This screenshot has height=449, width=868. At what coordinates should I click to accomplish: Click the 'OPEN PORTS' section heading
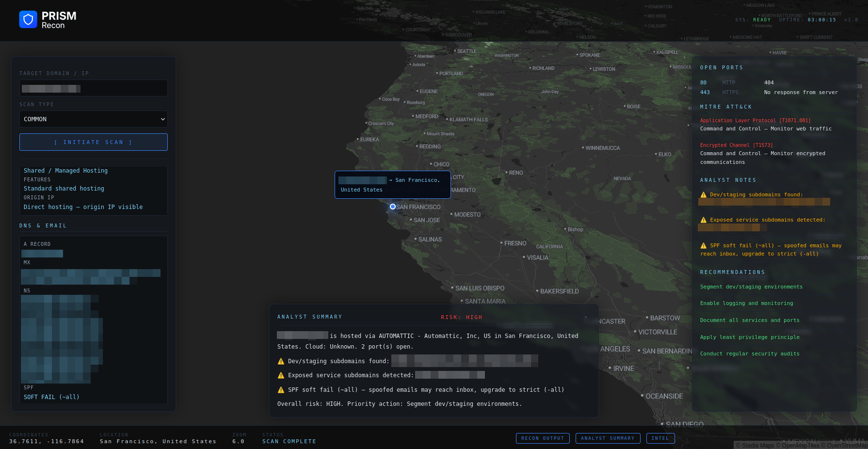click(x=722, y=68)
